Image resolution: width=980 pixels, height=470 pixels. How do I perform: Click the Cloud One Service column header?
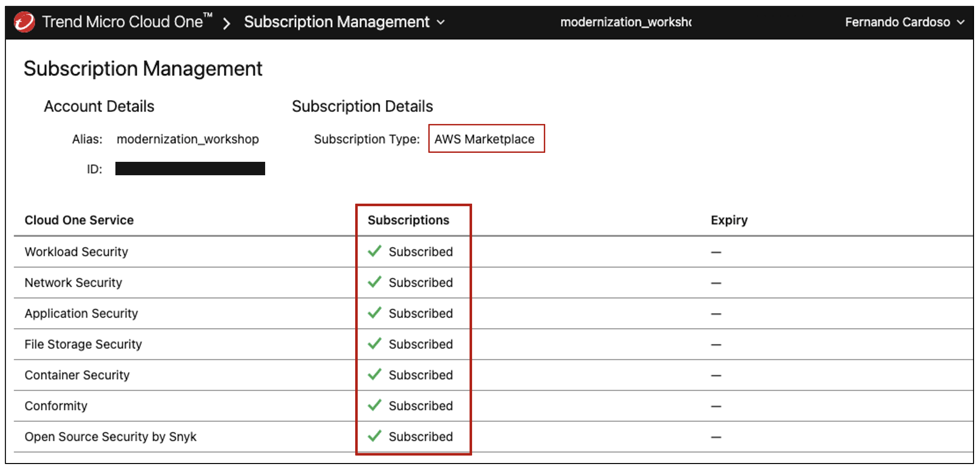click(x=79, y=220)
